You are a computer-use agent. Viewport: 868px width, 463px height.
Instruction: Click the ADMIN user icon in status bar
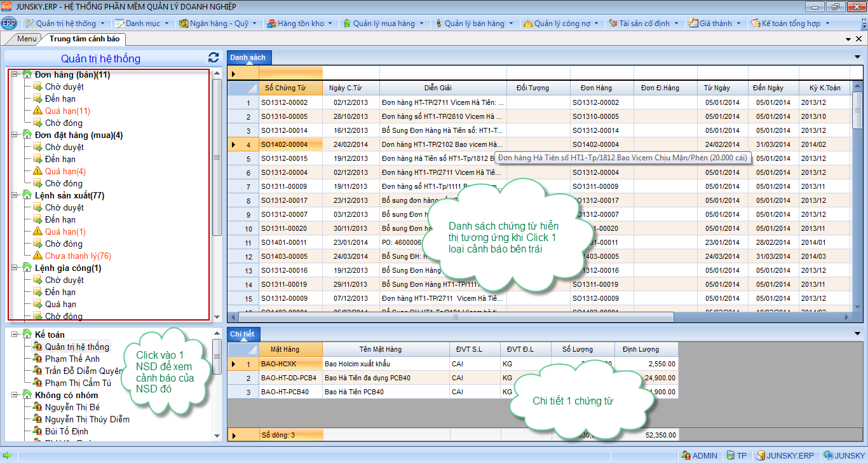tap(686, 455)
